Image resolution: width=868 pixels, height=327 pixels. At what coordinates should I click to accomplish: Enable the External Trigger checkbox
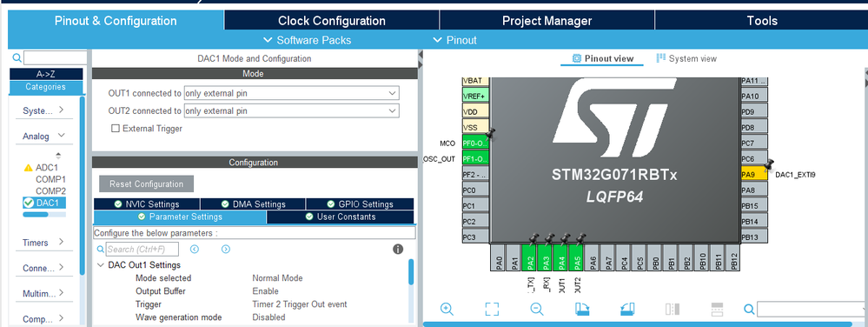116,129
